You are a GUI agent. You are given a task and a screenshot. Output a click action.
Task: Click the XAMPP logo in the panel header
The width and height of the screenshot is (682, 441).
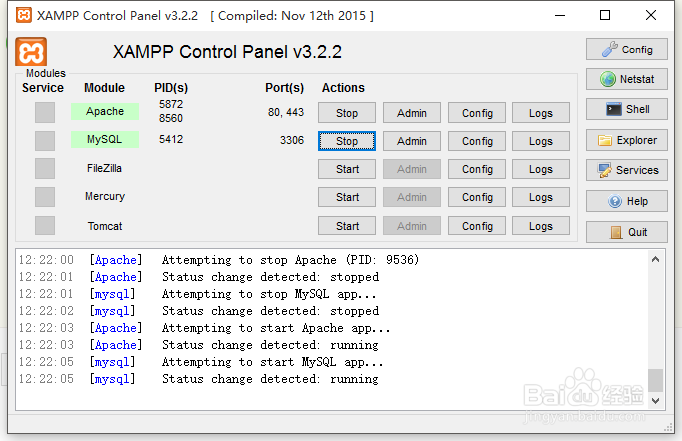(31, 52)
